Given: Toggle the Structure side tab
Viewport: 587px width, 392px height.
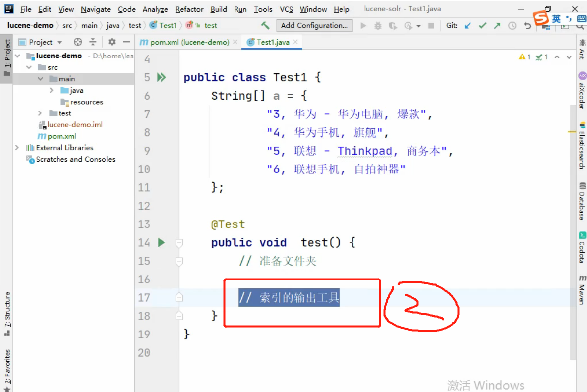Looking at the screenshot, I should [7, 313].
